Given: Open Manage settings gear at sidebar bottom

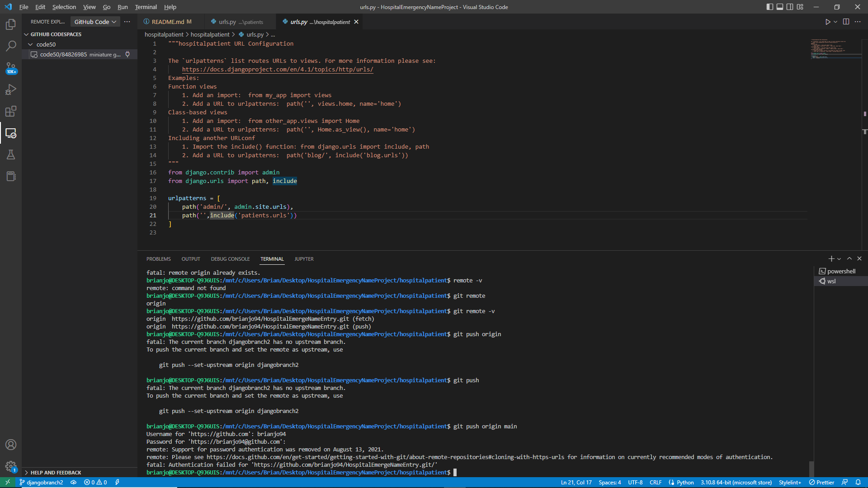Looking at the screenshot, I should 11,466.
